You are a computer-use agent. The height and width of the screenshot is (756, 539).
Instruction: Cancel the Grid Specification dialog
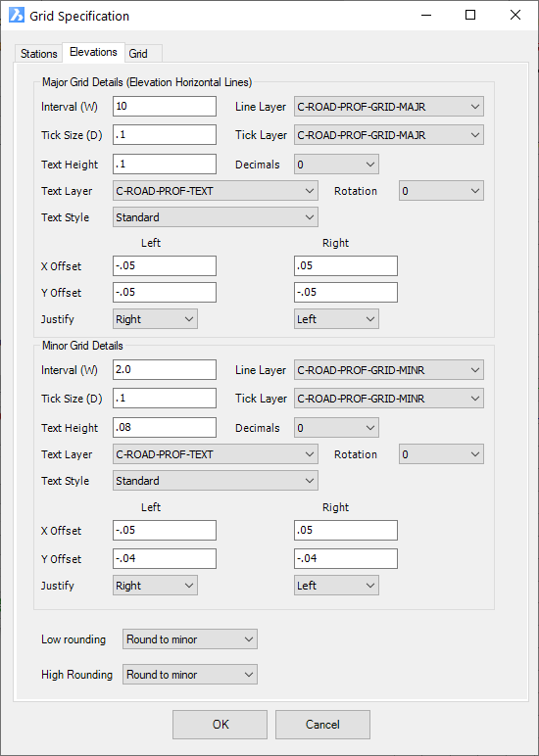tap(322, 725)
